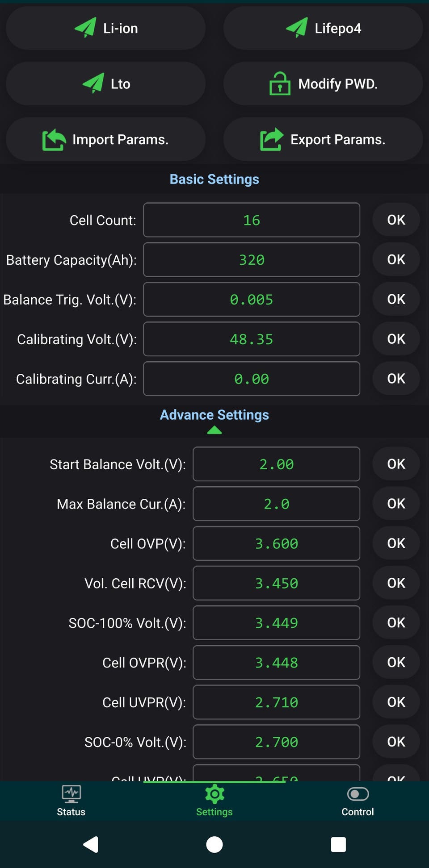Tap the Modify PWD. lock icon
This screenshot has height=868, width=429.
point(280,83)
